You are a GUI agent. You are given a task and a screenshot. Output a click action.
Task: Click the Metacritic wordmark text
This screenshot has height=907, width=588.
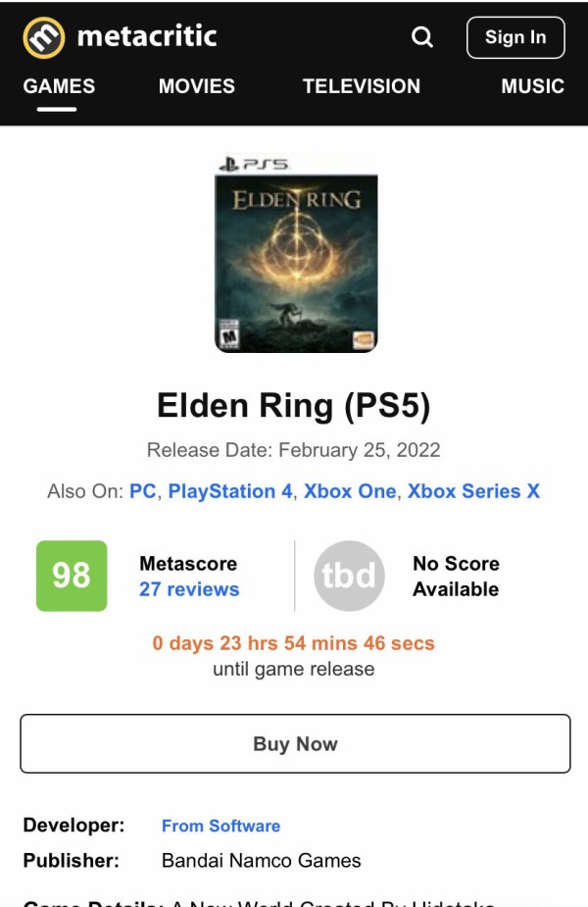point(146,37)
